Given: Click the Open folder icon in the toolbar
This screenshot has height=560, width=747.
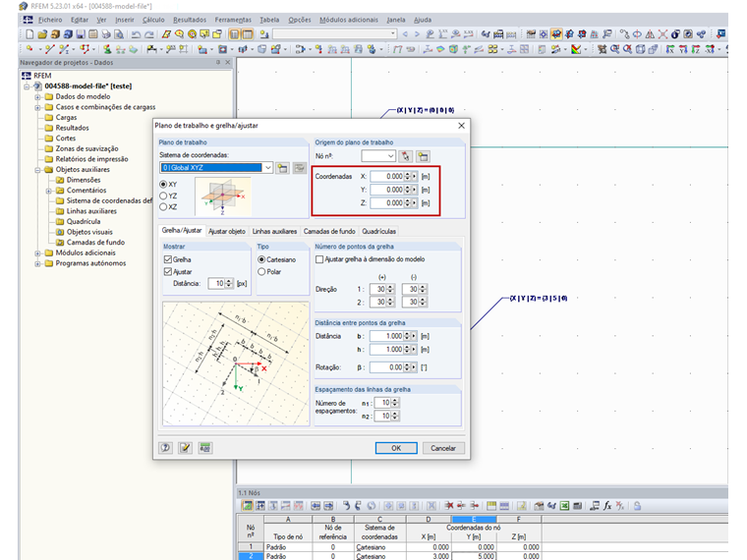Looking at the screenshot, I should pos(42,34).
